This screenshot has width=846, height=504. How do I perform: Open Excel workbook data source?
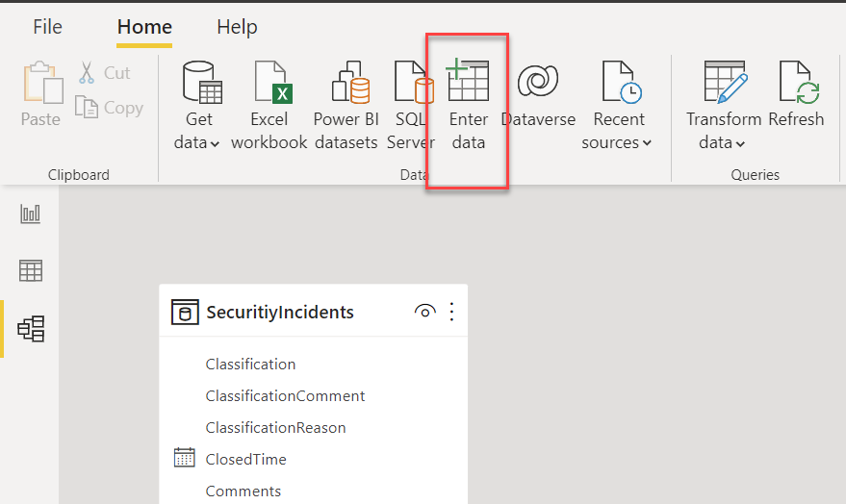tap(269, 106)
